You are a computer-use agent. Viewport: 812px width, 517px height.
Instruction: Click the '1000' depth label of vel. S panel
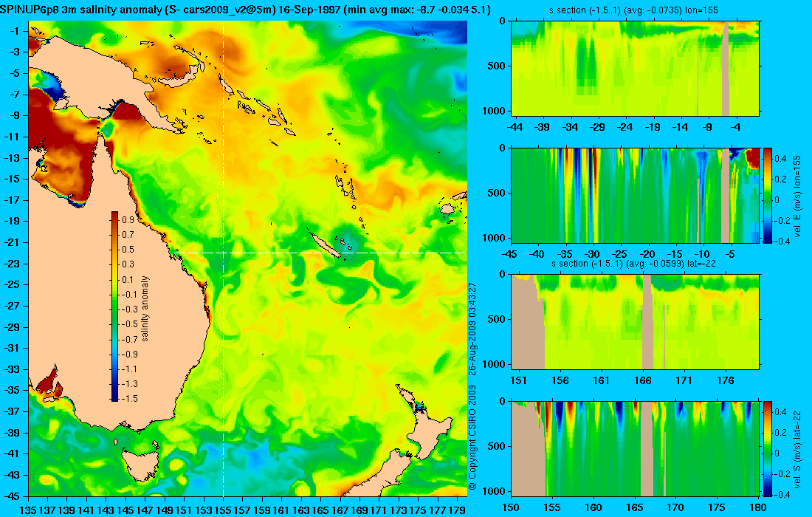[x=494, y=491]
